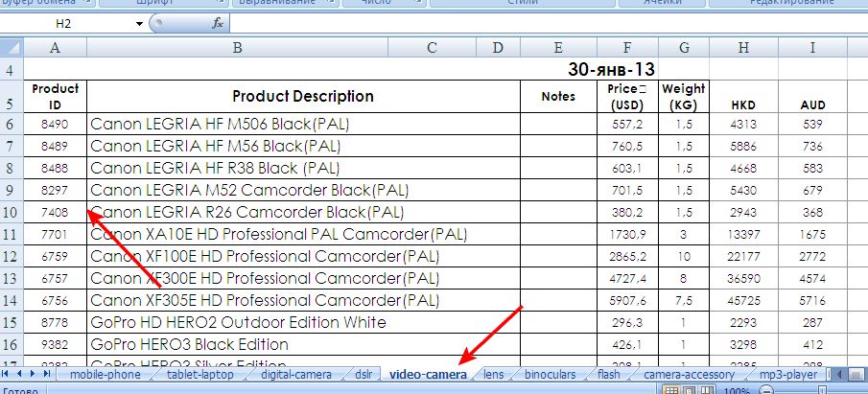Click the Product Description header cell
This screenshot has height=394, width=868.
click(x=303, y=96)
